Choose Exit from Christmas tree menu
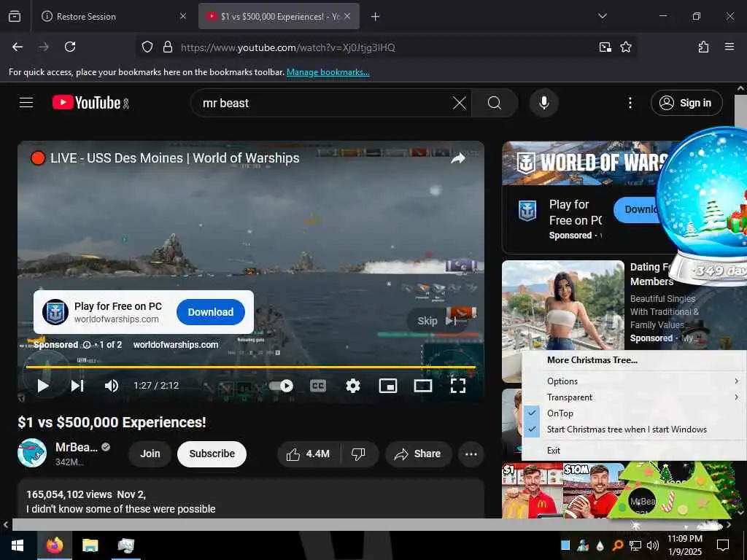Viewport: 747px width, 560px height. pyautogui.click(x=634, y=451)
